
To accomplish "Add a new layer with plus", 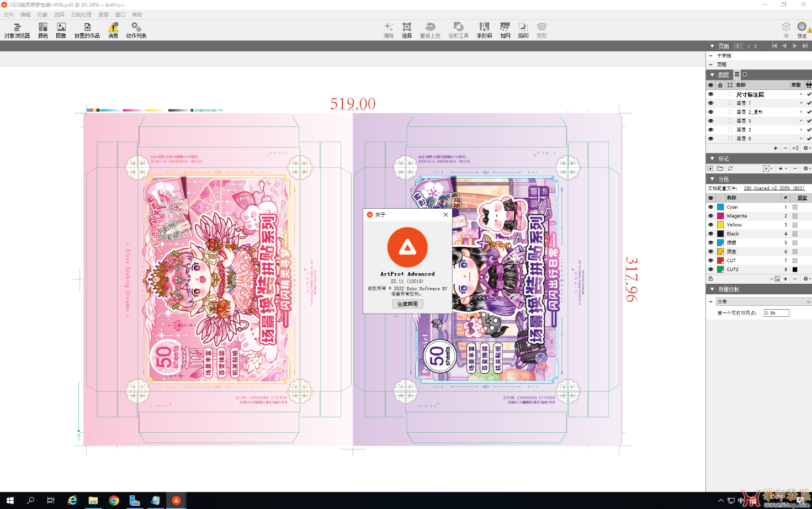I will 776,148.
